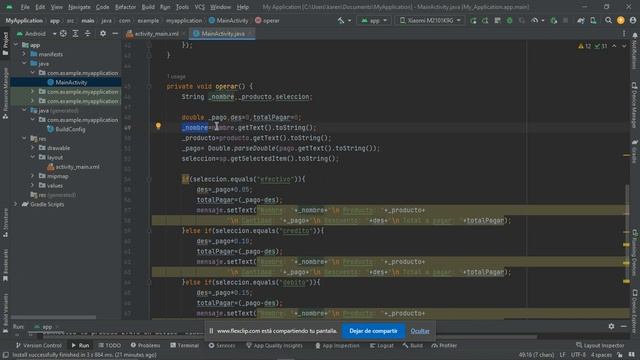Open the App Quality Insights tool window
The image size is (640, 360).
274,346
